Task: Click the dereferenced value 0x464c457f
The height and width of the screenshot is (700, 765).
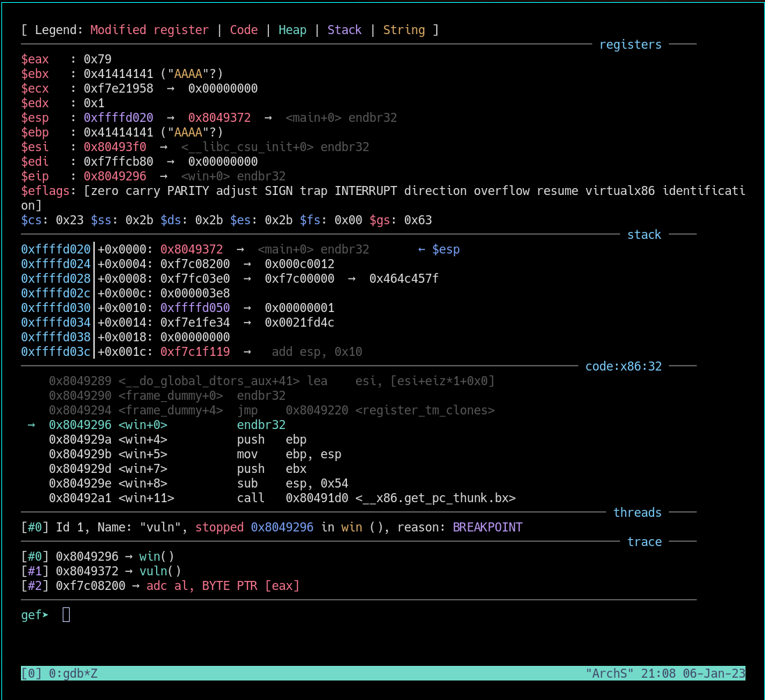Action: (404, 279)
